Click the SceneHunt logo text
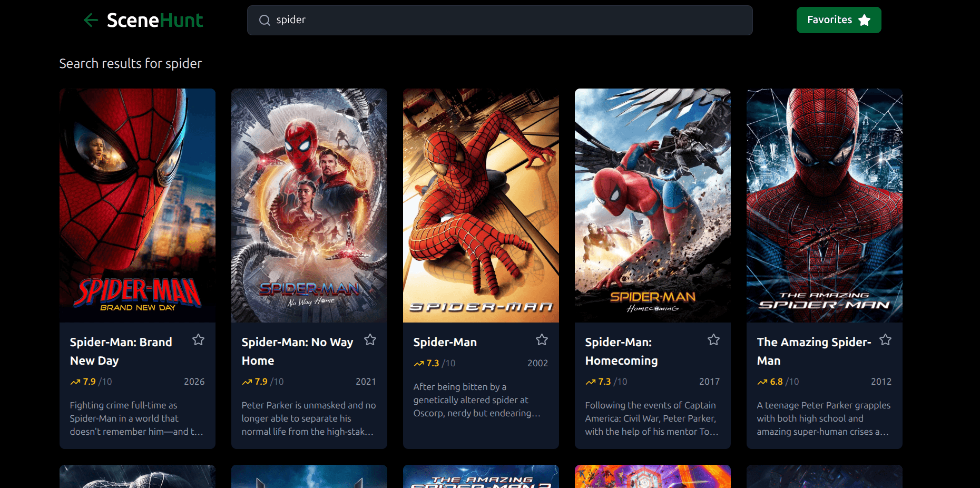The width and height of the screenshot is (980, 488). tap(155, 20)
